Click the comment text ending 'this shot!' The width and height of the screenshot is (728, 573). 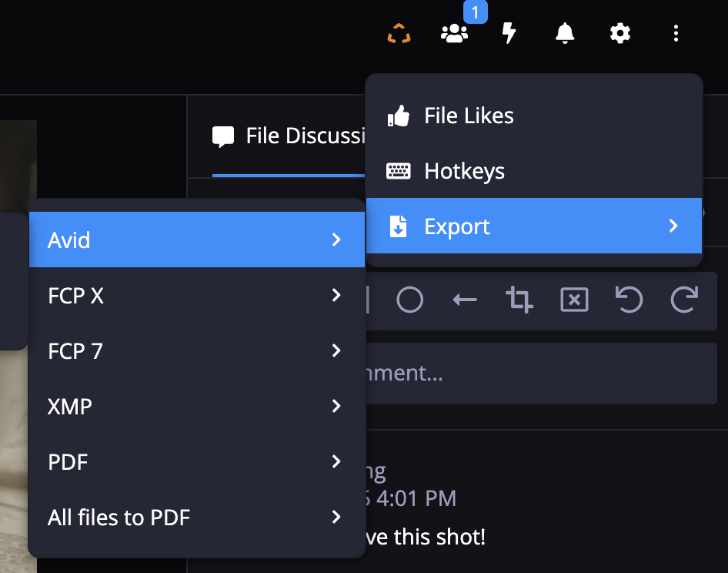426,538
